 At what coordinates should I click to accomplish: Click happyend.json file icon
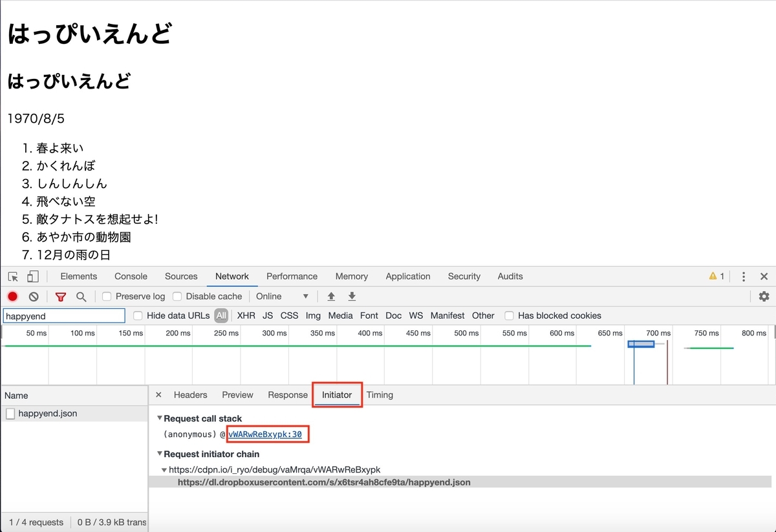10,414
